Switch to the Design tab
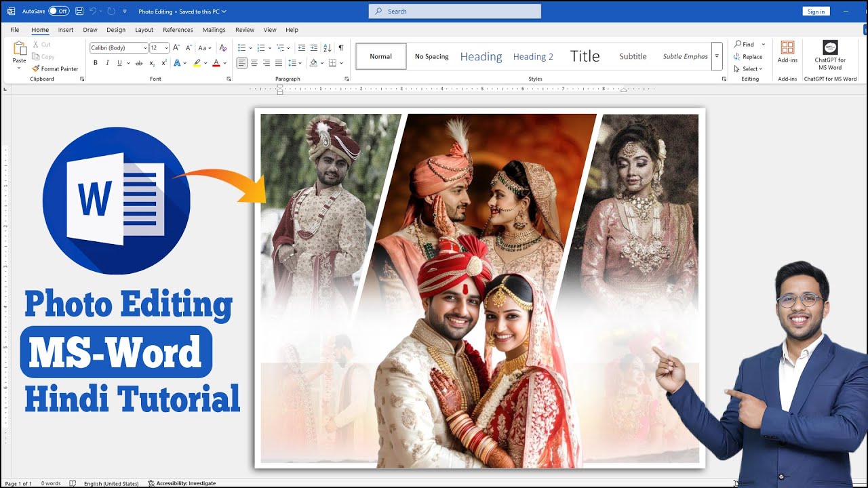 click(116, 30)
